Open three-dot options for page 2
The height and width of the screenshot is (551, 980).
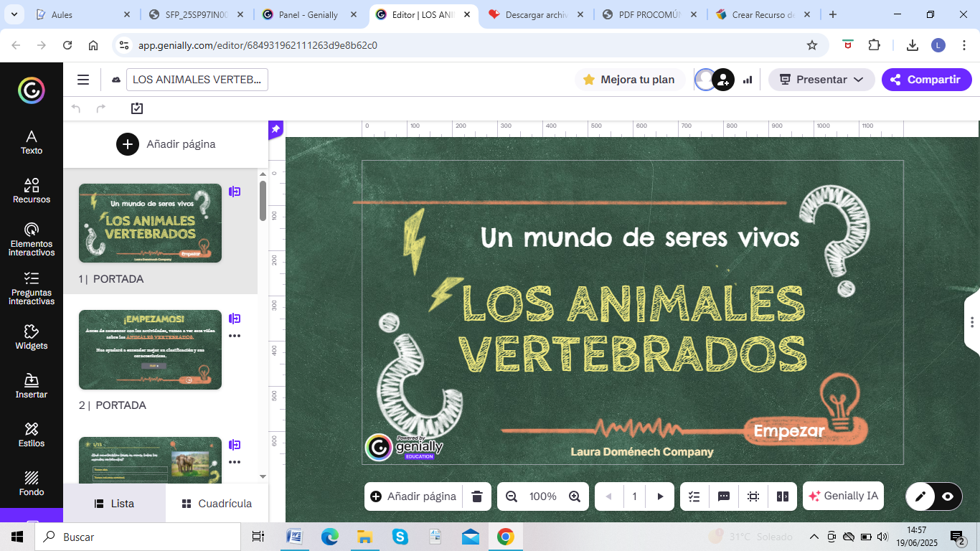pos(235,335)
